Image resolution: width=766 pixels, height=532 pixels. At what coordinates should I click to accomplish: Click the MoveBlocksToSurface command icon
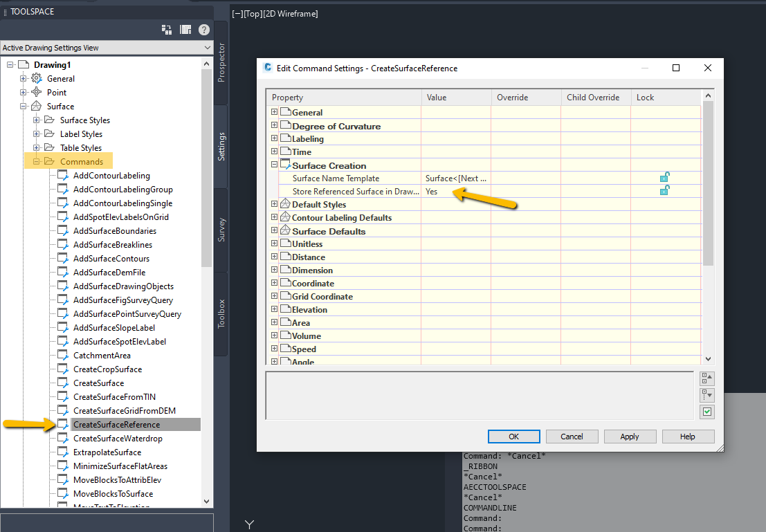(x=63, y=493)
